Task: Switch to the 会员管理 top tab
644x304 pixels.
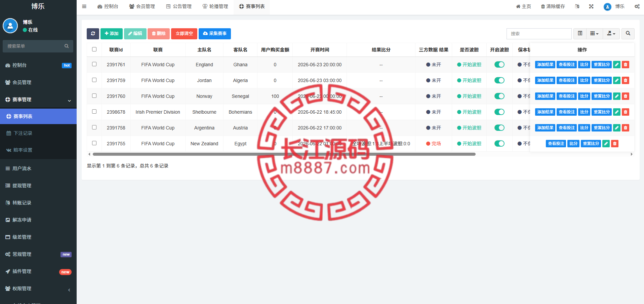Action: [x=142, y=6]
